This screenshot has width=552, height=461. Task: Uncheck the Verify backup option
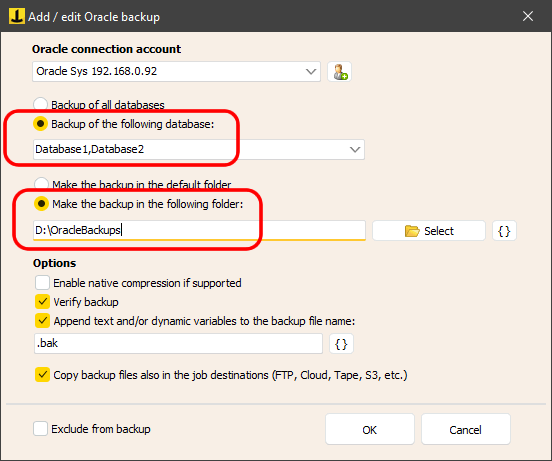pyautogui.click(x=42, y=302)
